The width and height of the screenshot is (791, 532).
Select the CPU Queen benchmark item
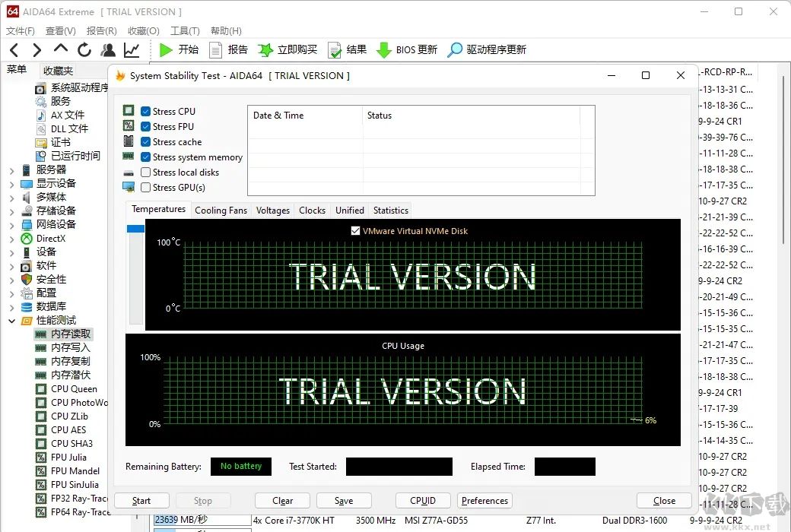74,389
